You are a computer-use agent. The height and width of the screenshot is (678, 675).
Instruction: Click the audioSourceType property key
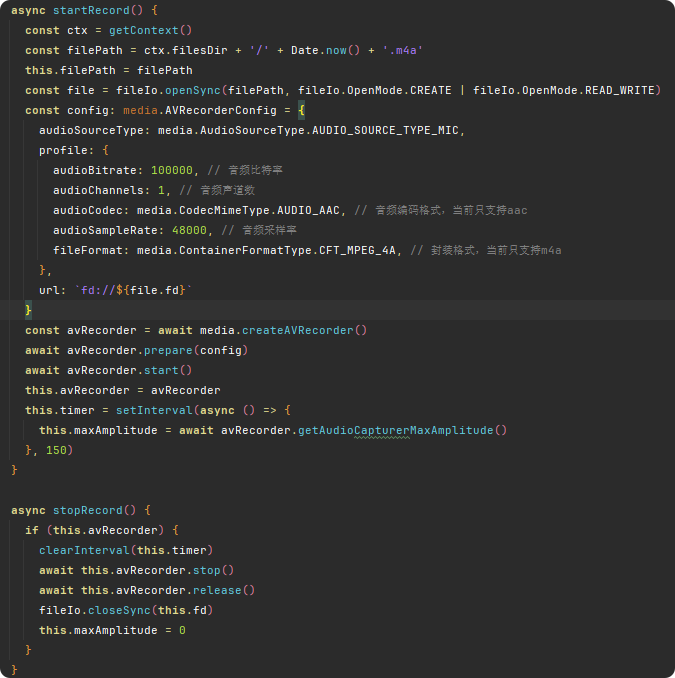coord(91,130)
